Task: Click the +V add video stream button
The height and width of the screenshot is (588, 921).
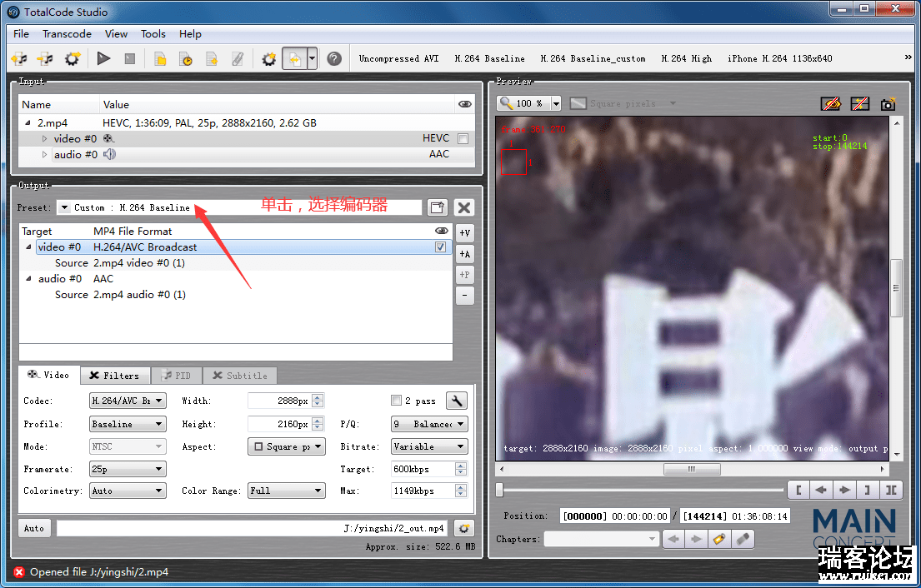Action: [x=464, y=233]
